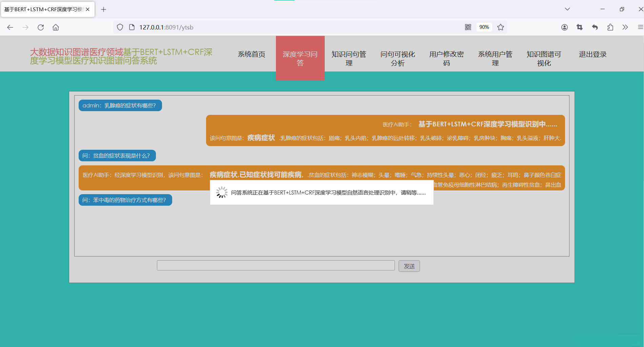Viewport: 644px width, 347px height.
Task: Open the QR code scan icon in address bar
Action: point(468,27)
